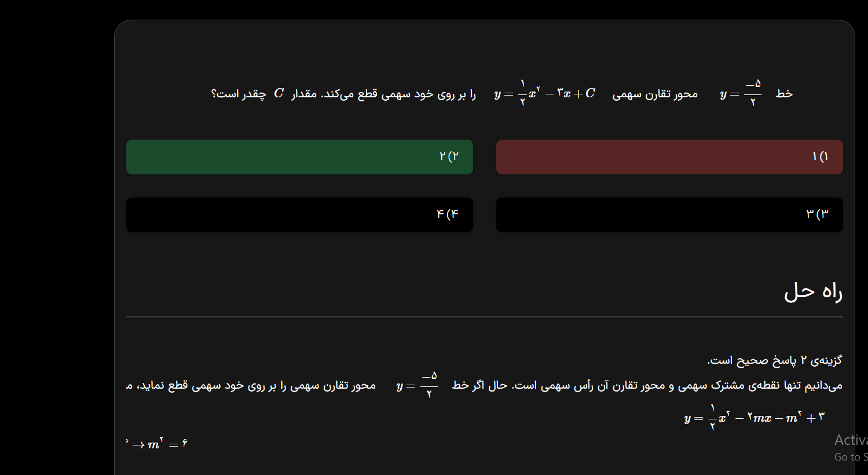The width and height of the screenshot is (868, 475).
Task: Click the 'Go to Settings' watermark line
Action: point(850,457)
